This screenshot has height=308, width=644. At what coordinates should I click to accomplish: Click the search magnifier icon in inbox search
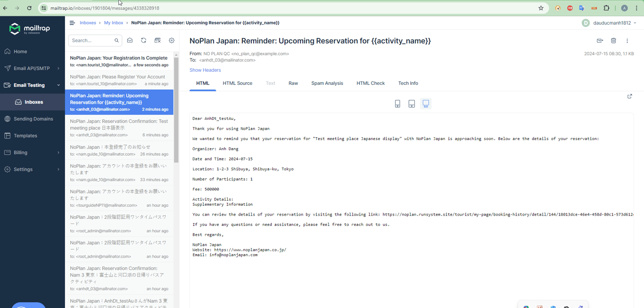coord(116,41)
